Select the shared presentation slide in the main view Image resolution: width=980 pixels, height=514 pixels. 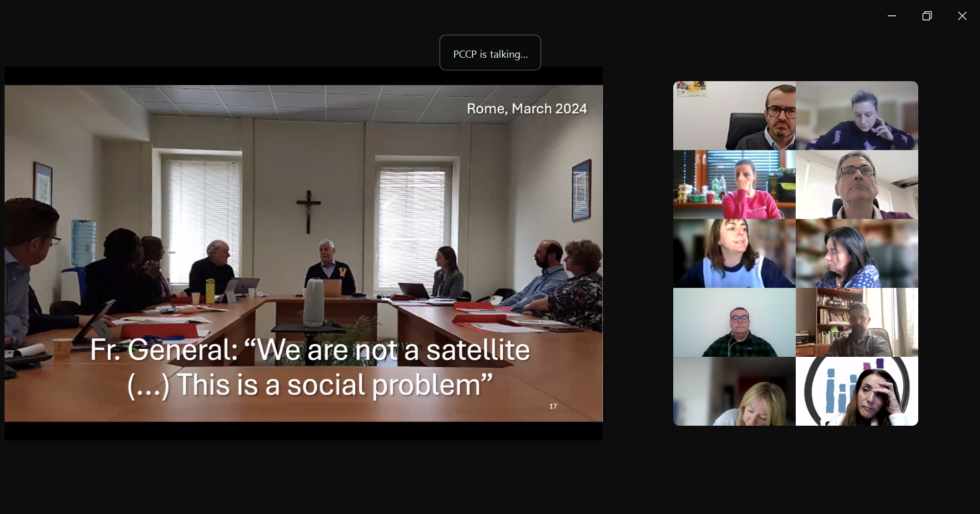click(303, 253)
